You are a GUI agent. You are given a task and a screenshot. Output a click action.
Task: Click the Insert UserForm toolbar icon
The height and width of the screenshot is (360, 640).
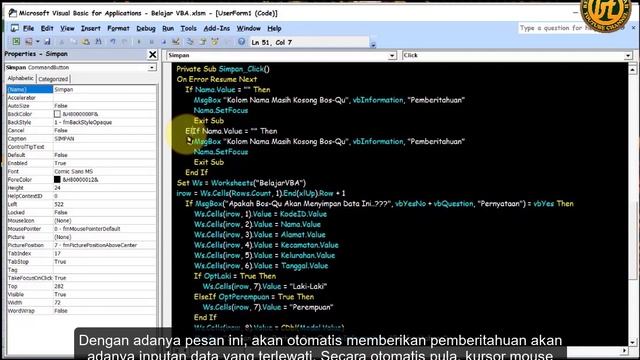click(x=29, y=42)
